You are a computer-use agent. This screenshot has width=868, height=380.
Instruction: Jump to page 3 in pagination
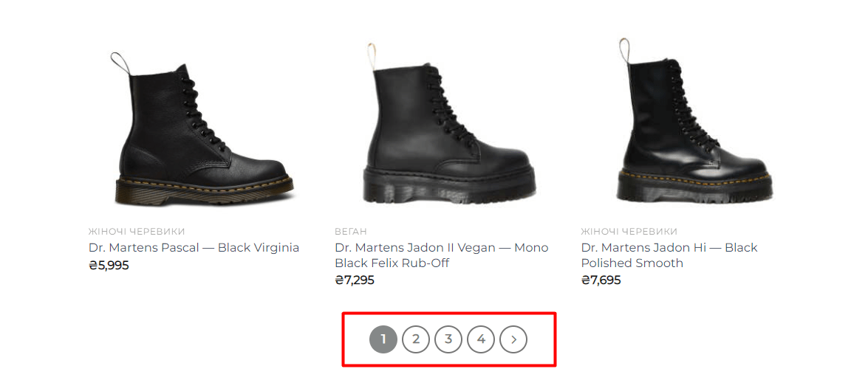pos(448,339)
